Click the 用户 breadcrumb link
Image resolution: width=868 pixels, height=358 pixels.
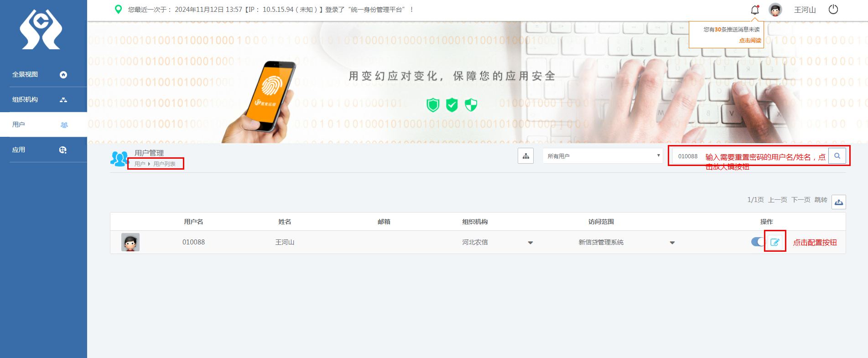tap(140, 164)
